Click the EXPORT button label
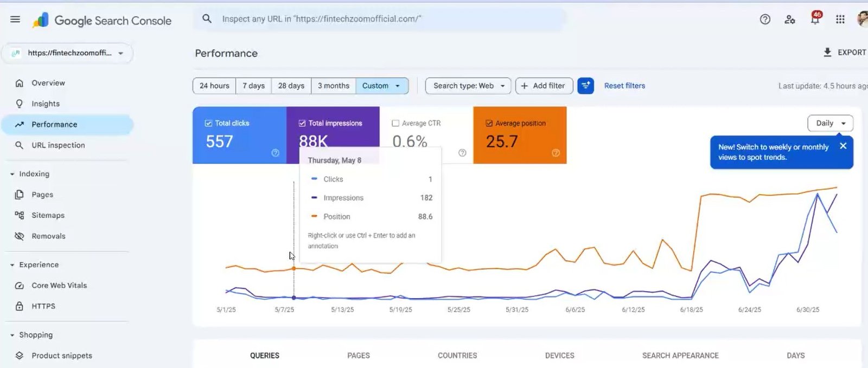The height and width of the screenshot is (368, 868). [x=851, y=53]
